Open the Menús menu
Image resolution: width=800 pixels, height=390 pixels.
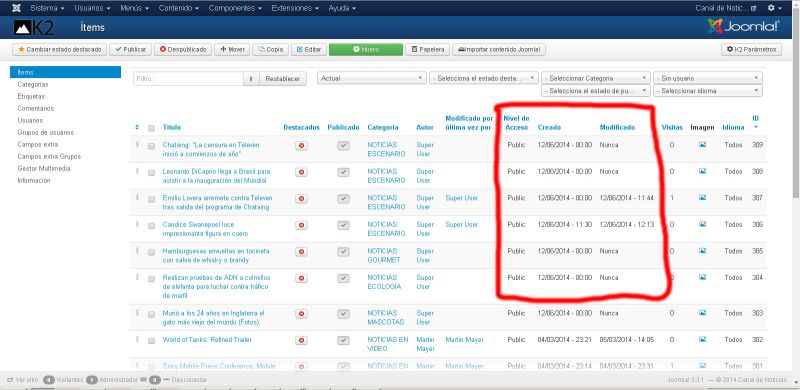[x=134, y=8]
